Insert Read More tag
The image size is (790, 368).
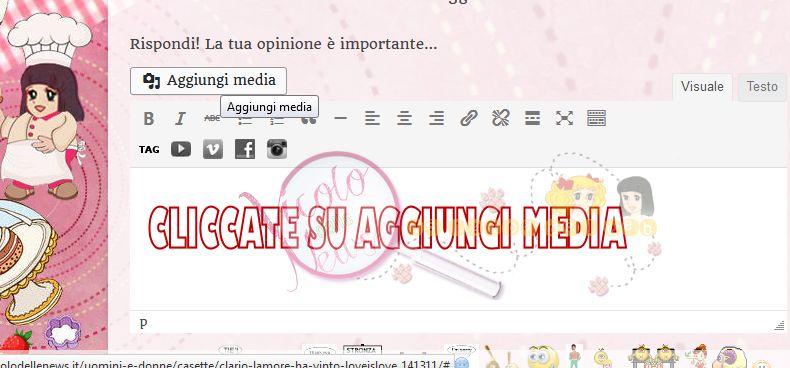click(x=533, y=118)
